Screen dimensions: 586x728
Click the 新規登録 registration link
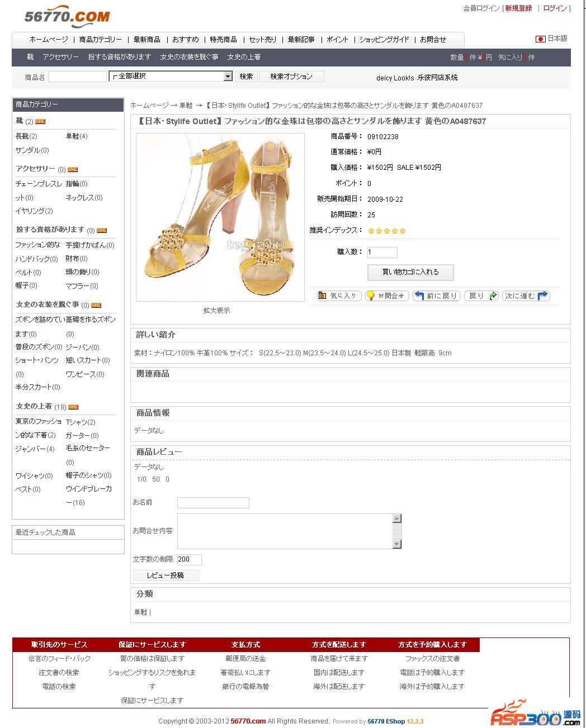[x=518, y=8]
